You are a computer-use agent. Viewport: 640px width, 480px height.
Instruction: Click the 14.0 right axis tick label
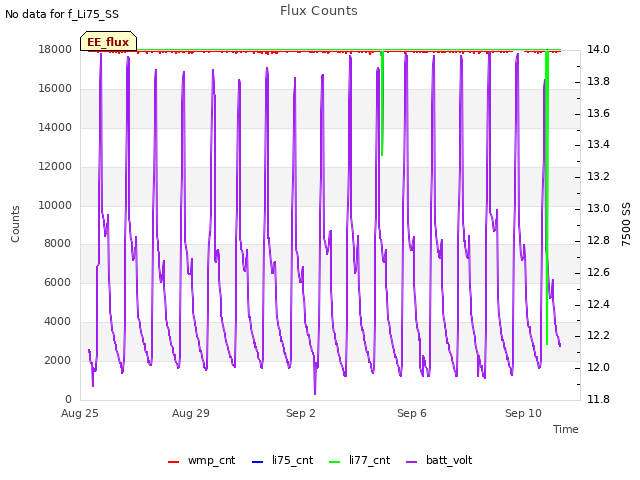click(x=598, y=49)
